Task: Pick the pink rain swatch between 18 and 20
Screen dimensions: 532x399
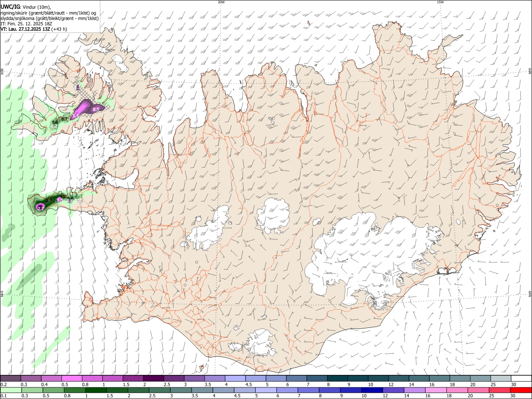Action: tap(457, 390)
